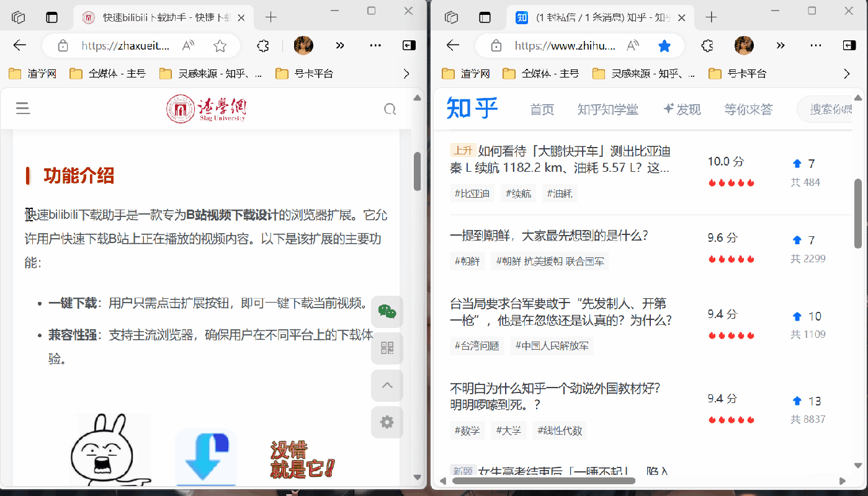The image size is (868, 496).
Task: Click the search magnifier on 渣学网 header
Action: tap(390, 108)
